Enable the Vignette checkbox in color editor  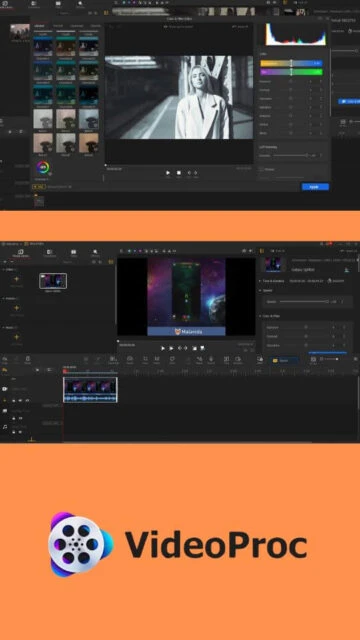coord(262,169)
